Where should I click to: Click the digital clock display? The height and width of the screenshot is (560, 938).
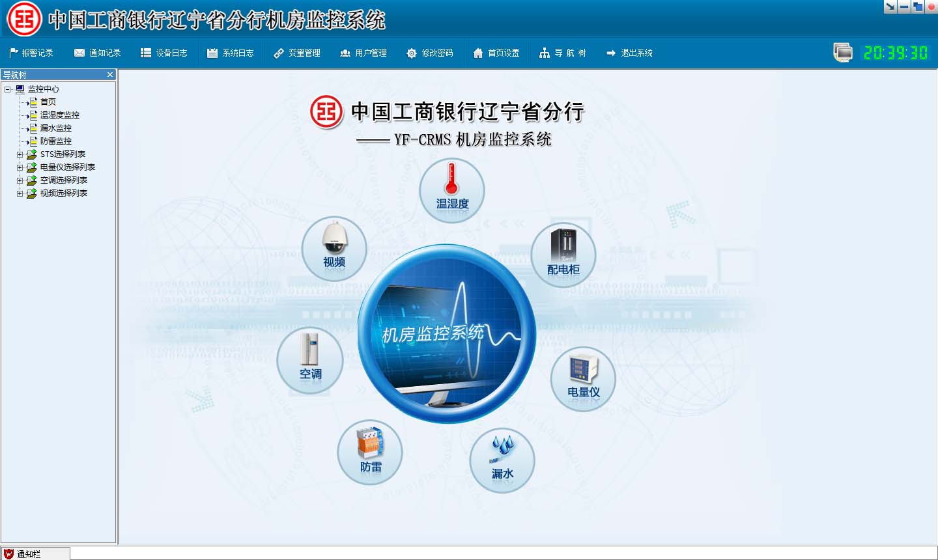[x=896, y=53]
